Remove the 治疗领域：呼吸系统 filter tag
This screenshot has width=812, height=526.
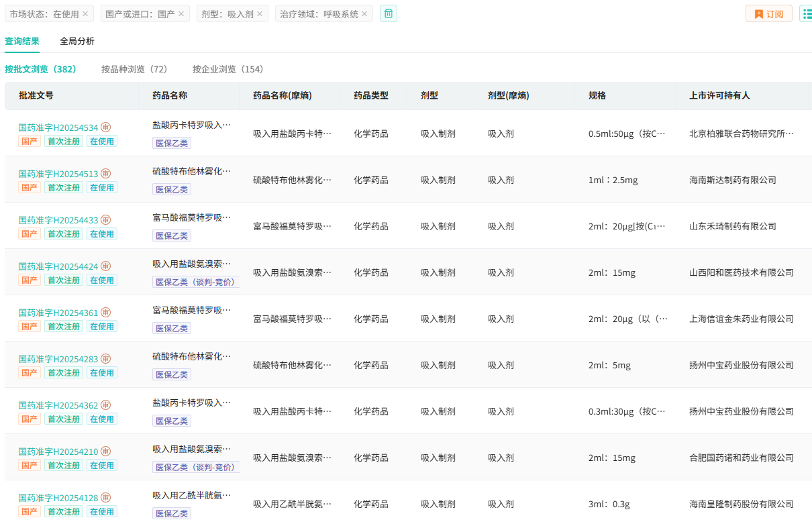(x=364, y=14)
